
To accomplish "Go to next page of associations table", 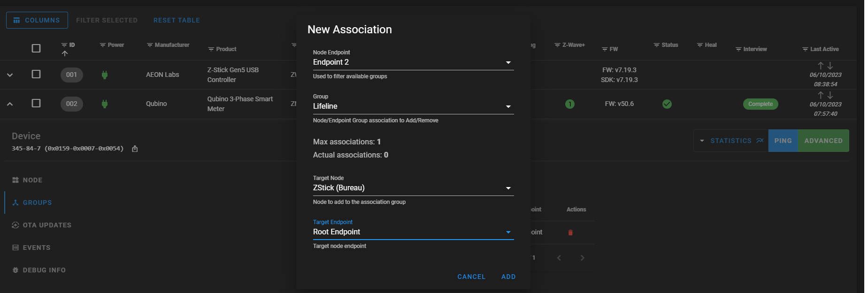I will (x=582, y=258).
